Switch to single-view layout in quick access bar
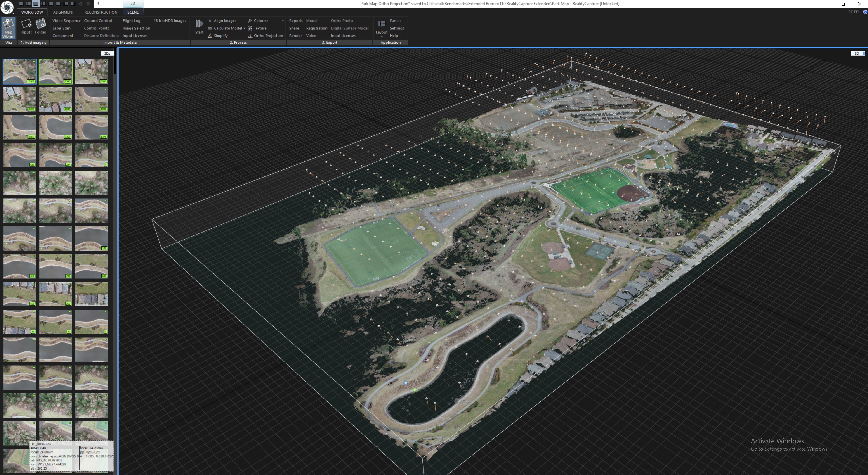This screenshot has width=868, height=475. pos(21,4)
